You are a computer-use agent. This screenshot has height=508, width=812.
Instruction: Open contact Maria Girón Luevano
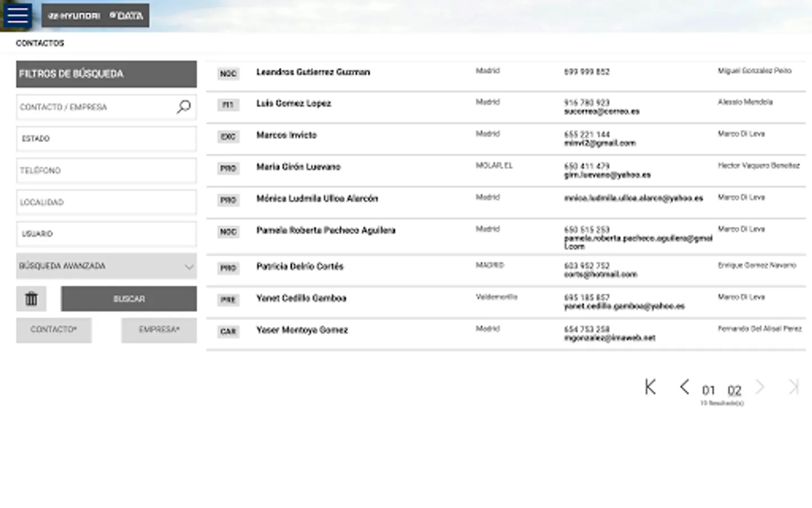[x=298, y=167]
